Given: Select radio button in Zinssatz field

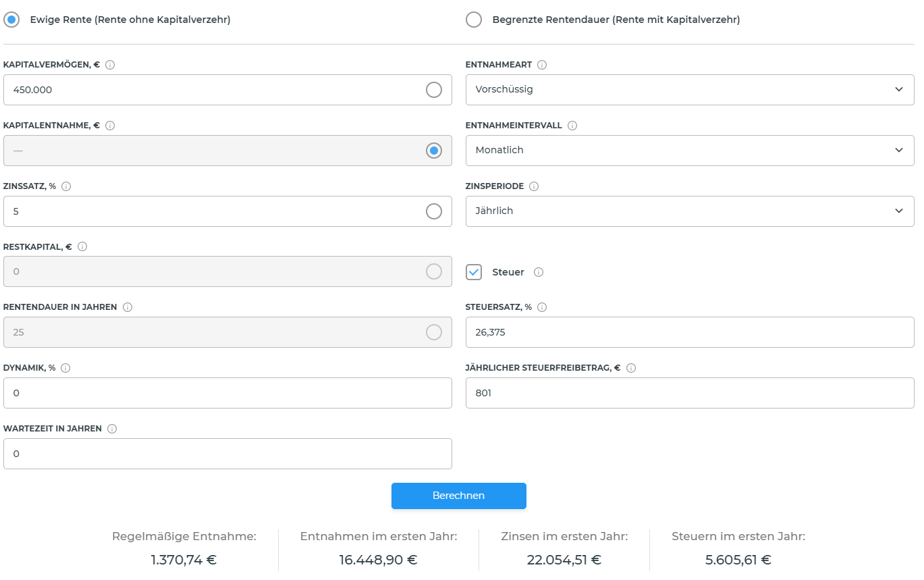Looking at the screenshot, I should [x=434, y=211].
